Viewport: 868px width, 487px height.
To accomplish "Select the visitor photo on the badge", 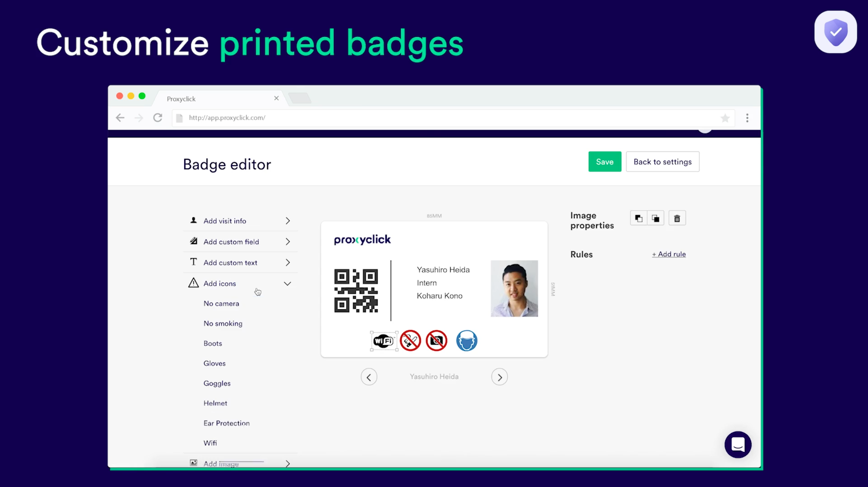I will tap(514, 289).
